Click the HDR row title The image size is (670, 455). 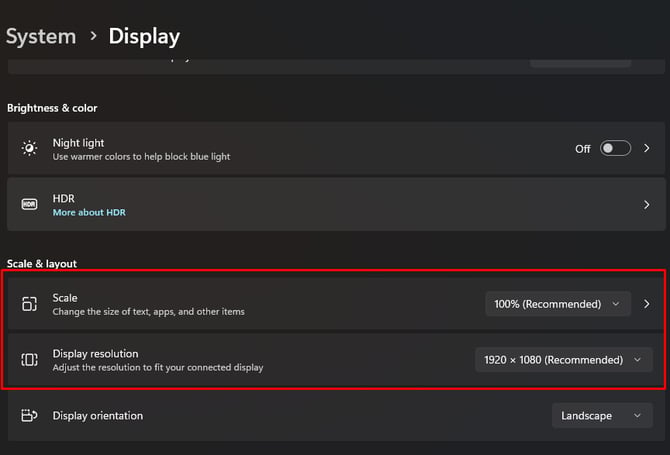[x=64, y=199]
